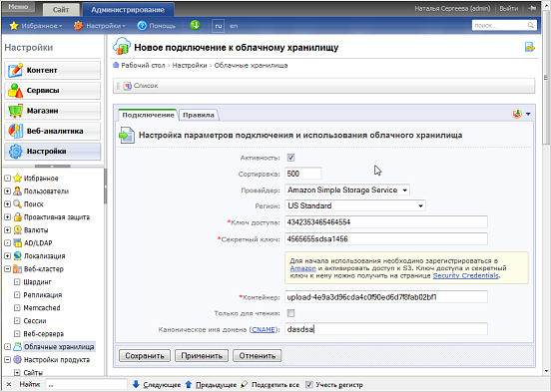Click the Контейнер input field

tap(386, 297)
